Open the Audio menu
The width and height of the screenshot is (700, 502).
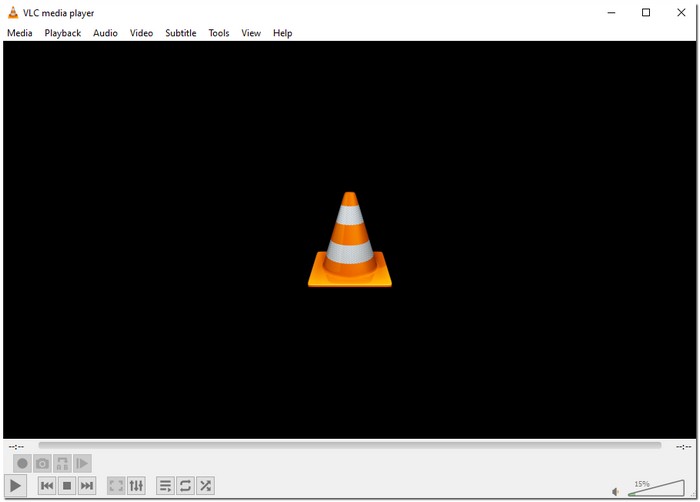(x=105, y=33)
